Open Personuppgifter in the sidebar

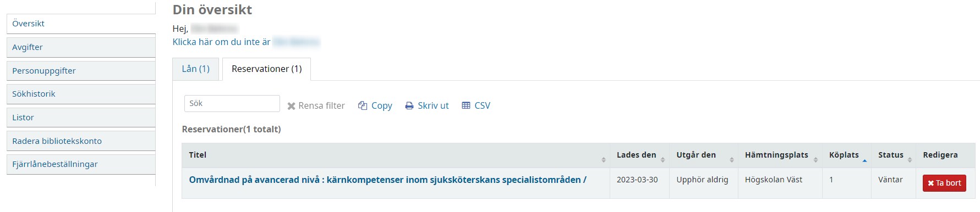[x=81, y=71]
